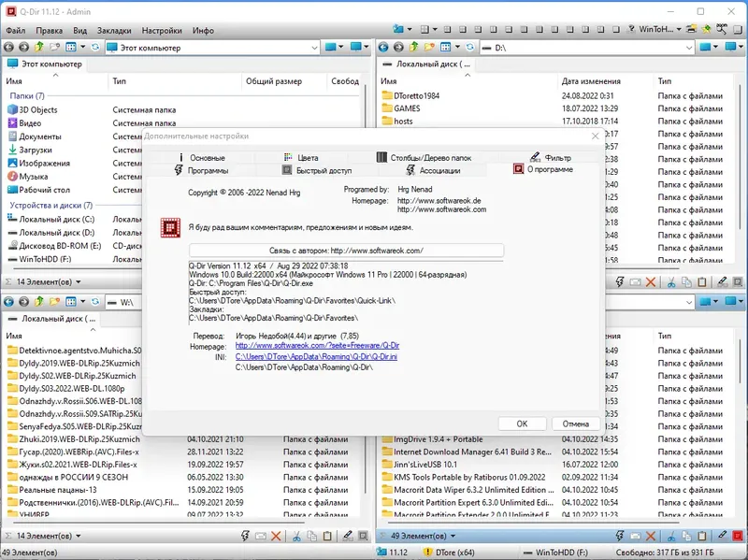This screenshot has height=560, width=748.
Task: Click the red X delete icon in the top-right pane status bar
Action: [650, 282]
